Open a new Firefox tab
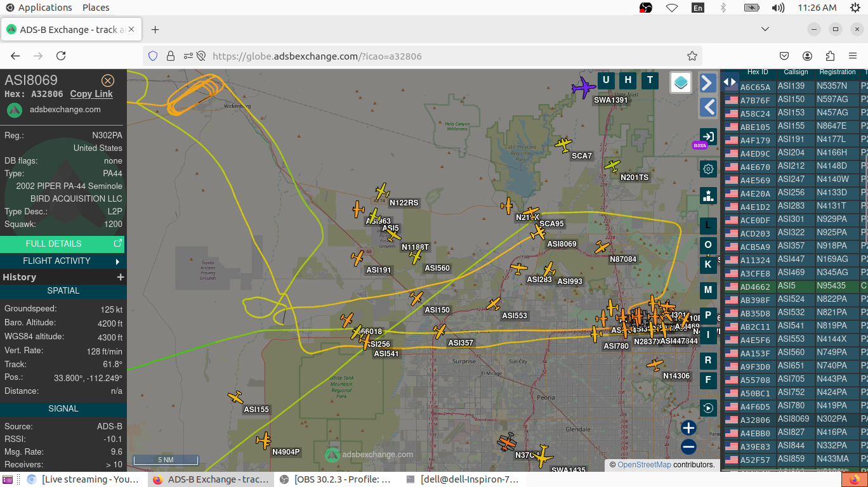Screen dimensions: 868x487 (155, 30)
